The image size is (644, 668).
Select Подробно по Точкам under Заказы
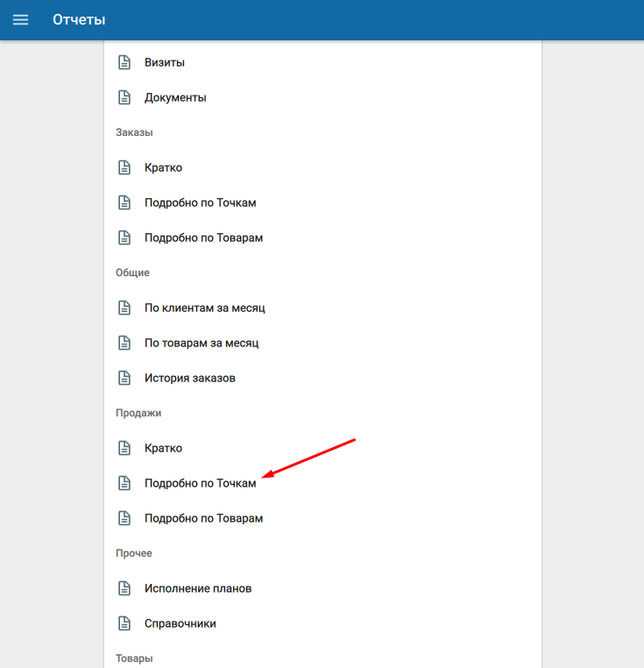[200, 203]
